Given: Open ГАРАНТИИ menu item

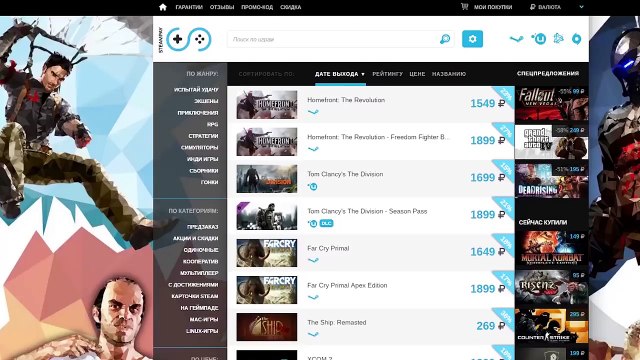Looking at the screenshot, I should (x=189, y=7).
